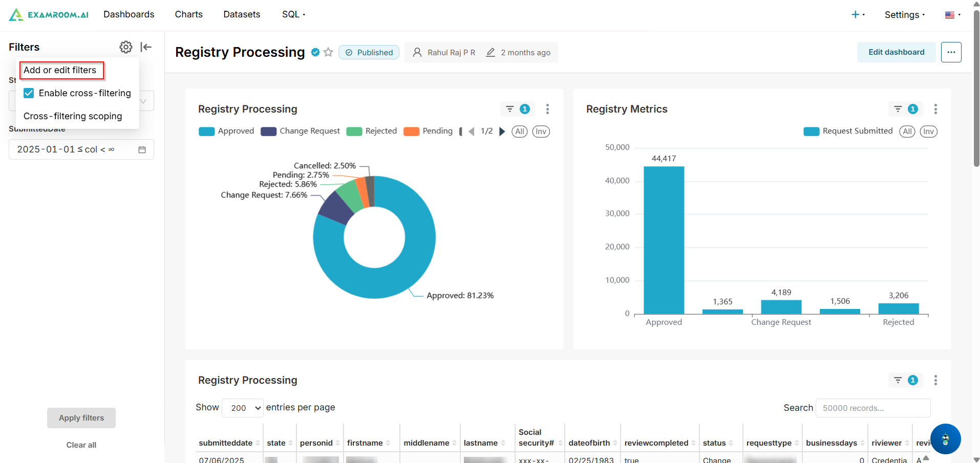Open the chatbot assistant icon

coord(945,439)
